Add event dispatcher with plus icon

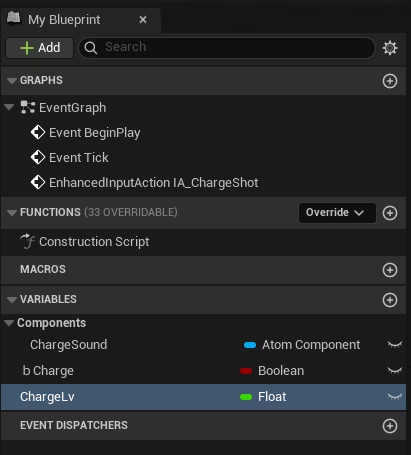[390, 426]
